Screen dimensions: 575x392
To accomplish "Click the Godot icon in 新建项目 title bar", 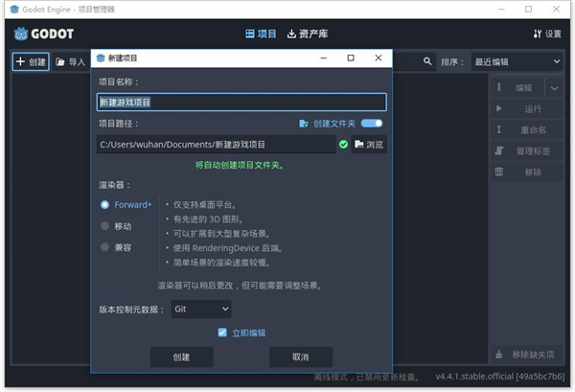I will (x=100, y=58).
